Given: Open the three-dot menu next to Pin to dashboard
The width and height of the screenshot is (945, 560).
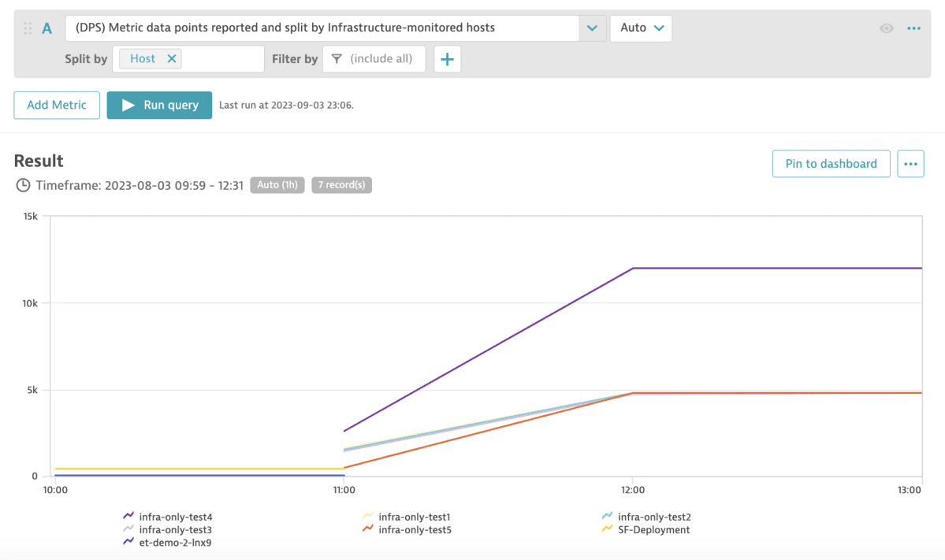Looking at the screenshot, I should (910, 164).
